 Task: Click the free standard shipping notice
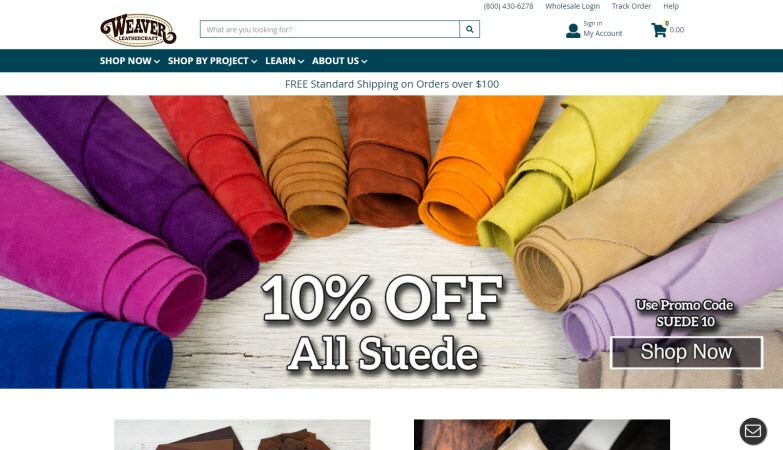coord(392,84)
